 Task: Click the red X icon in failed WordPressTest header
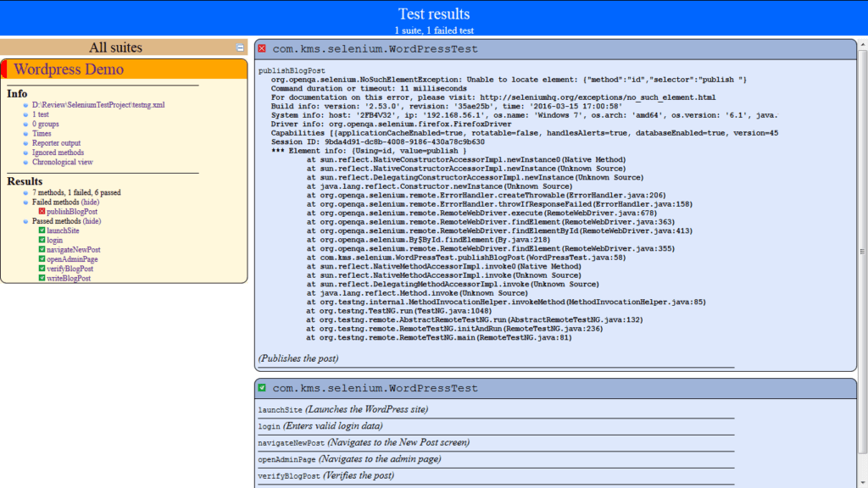point(262,48)
